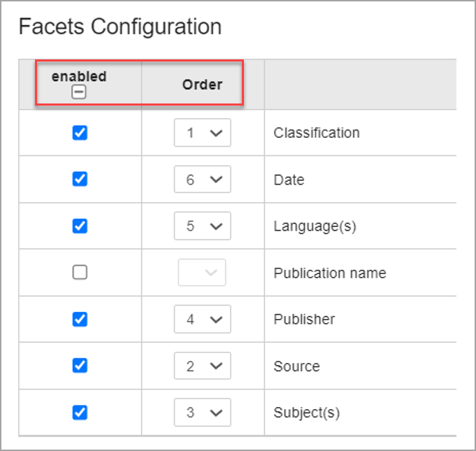Toggle the select-all checkbox under enabled header
Screen dimensions: 476x451
pyautogui.click(x=79, y=92)
